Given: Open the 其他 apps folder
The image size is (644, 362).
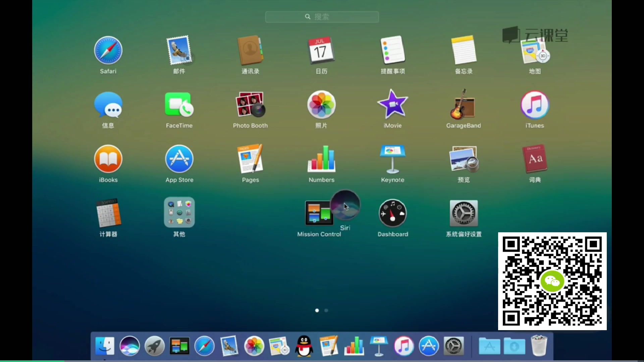Looking at the screenshot, I should click(x=179, y=213).
